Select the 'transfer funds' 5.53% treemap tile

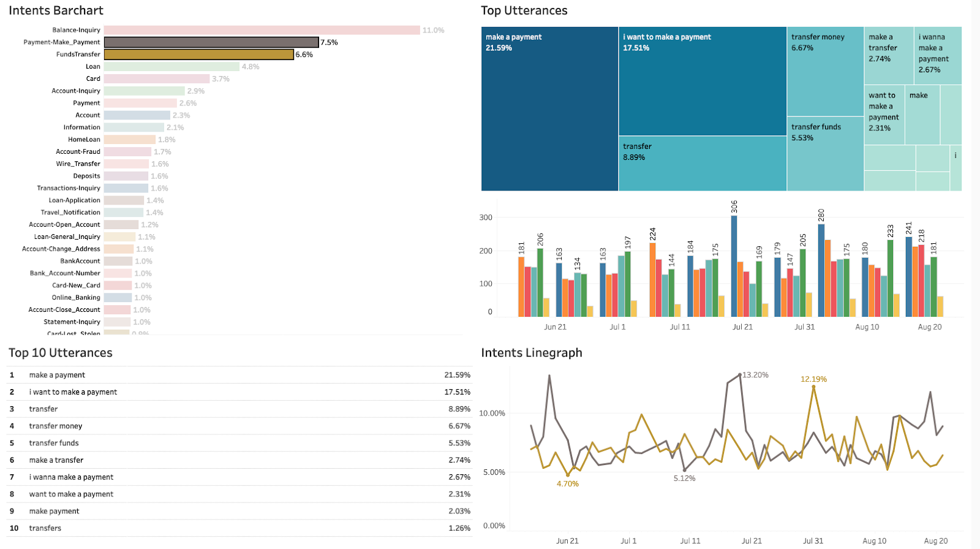[824, 154]
